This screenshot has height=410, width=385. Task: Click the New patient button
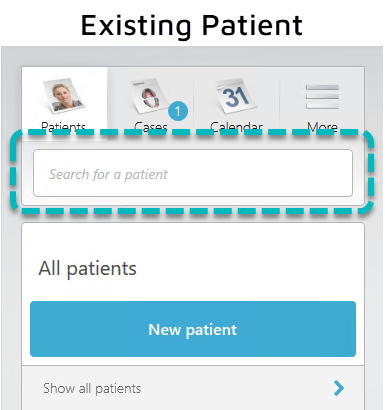(193, 329)
